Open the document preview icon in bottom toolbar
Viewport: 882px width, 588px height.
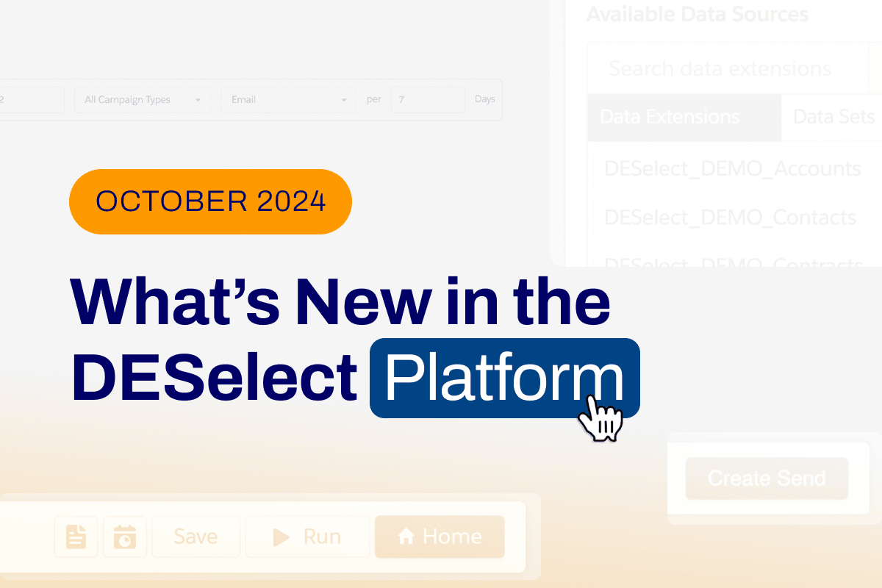(76, 537)
